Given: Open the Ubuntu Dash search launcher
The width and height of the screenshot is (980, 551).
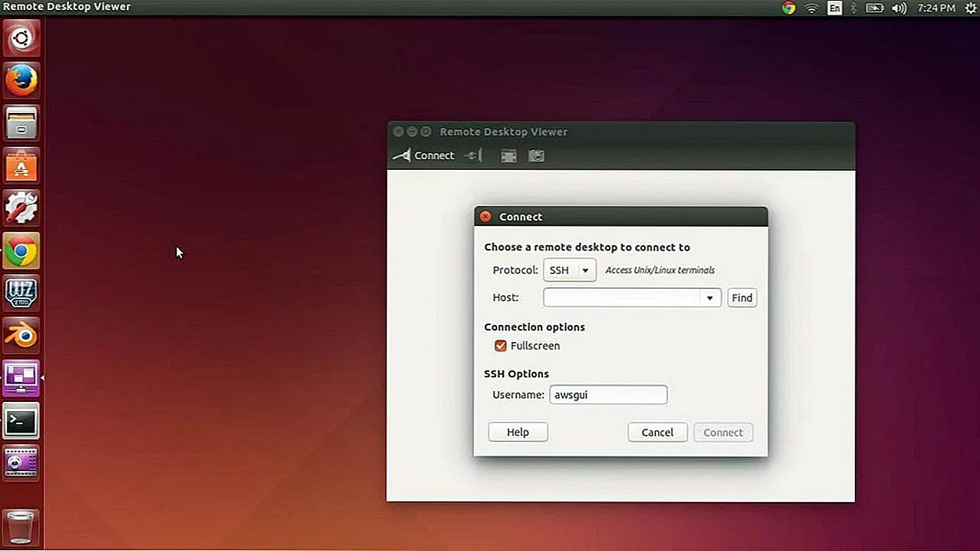Looking at the screenshot, I should point(22,38).
